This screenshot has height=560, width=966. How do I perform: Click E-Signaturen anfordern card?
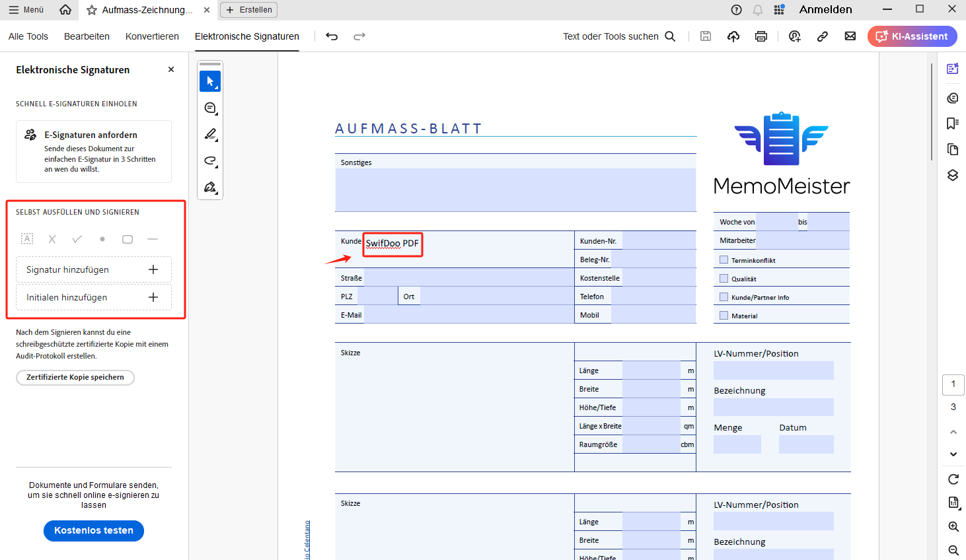[94, 151]
